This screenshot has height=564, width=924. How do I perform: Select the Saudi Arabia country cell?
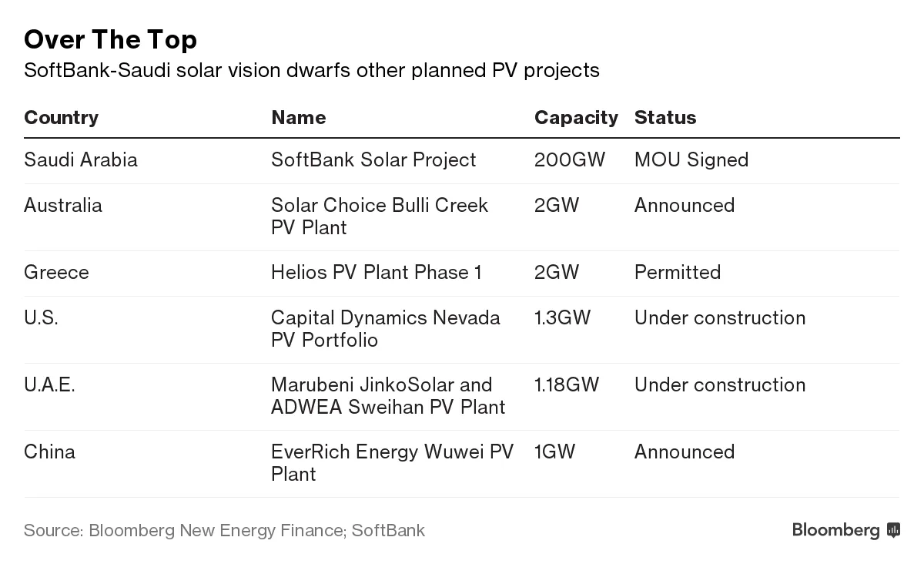click(x=80, y=159)
